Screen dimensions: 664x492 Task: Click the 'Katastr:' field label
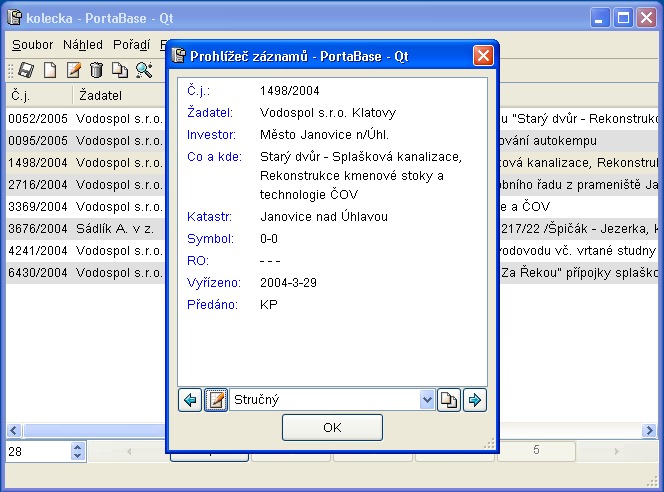(x=209, y=217)
